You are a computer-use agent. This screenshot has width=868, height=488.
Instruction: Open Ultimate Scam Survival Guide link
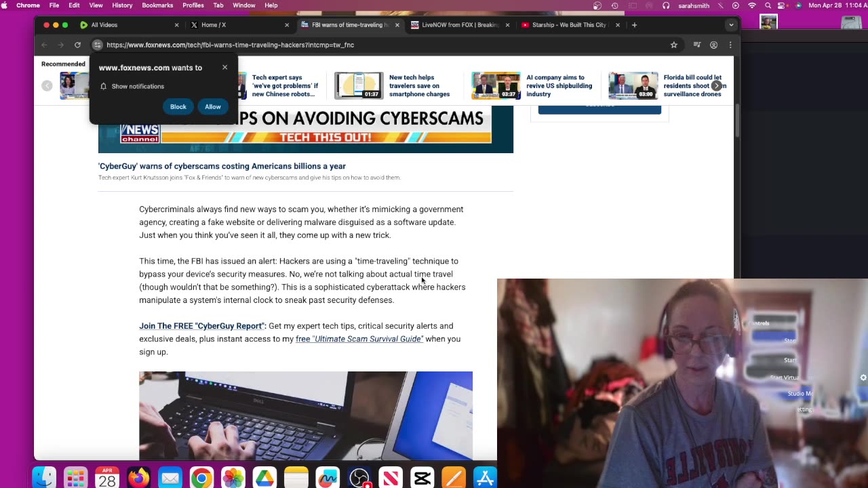click(359, 339)
